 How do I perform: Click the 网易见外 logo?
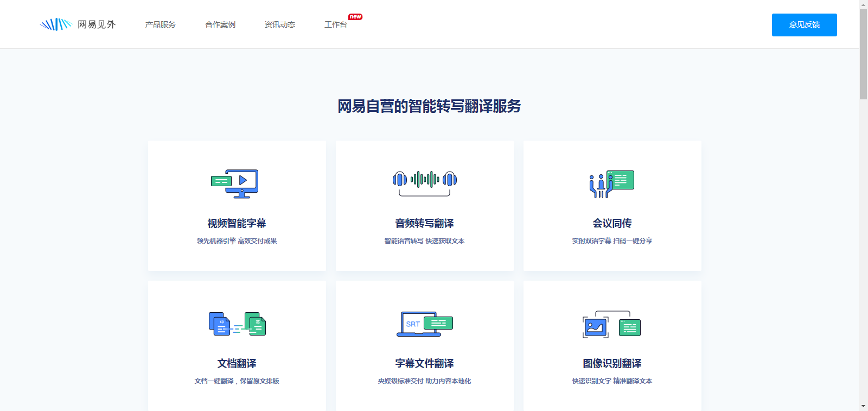[78, 24]
